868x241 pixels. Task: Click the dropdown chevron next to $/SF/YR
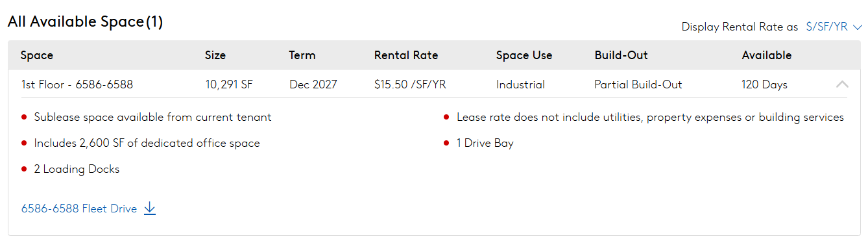coord(858,27)
